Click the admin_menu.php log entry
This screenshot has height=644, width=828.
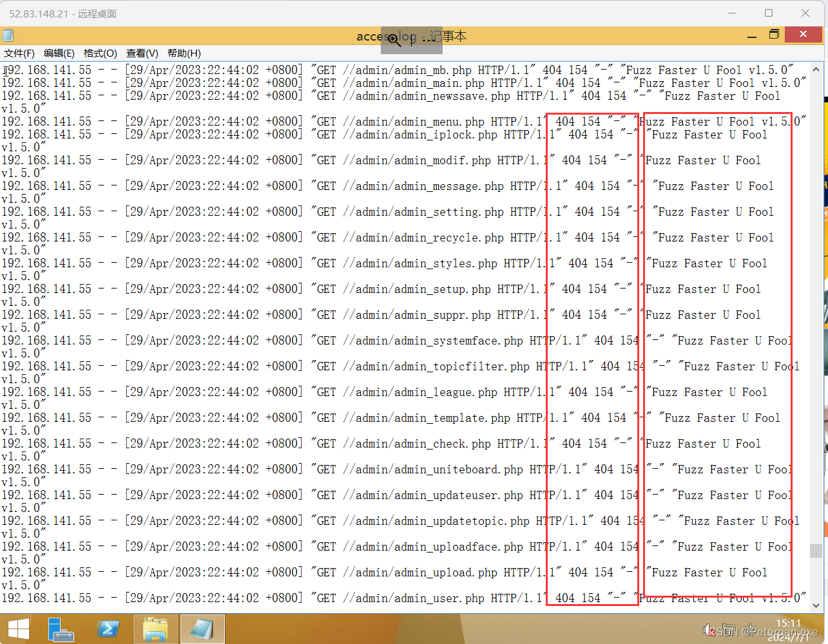(404, 121)
